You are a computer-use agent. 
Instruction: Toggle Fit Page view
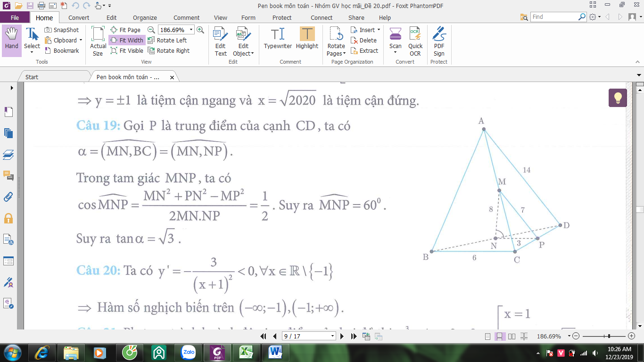(x=125, y=30)
